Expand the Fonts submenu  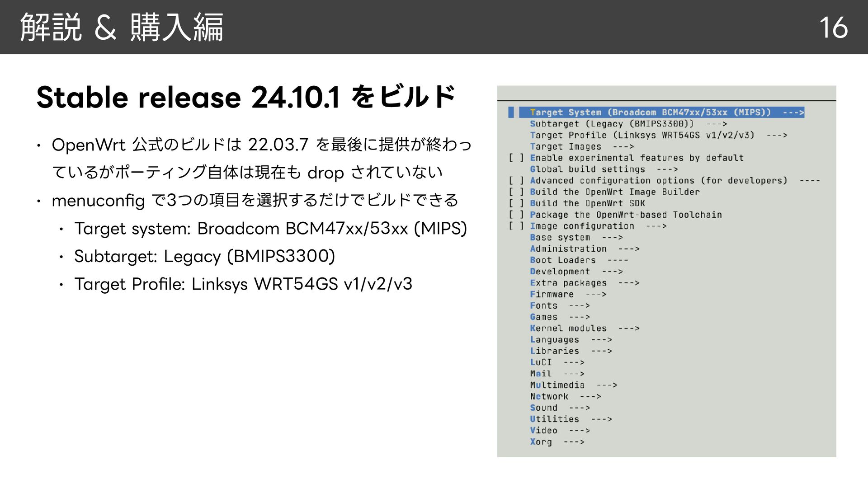pyautogui.click(x=560, y=305)
